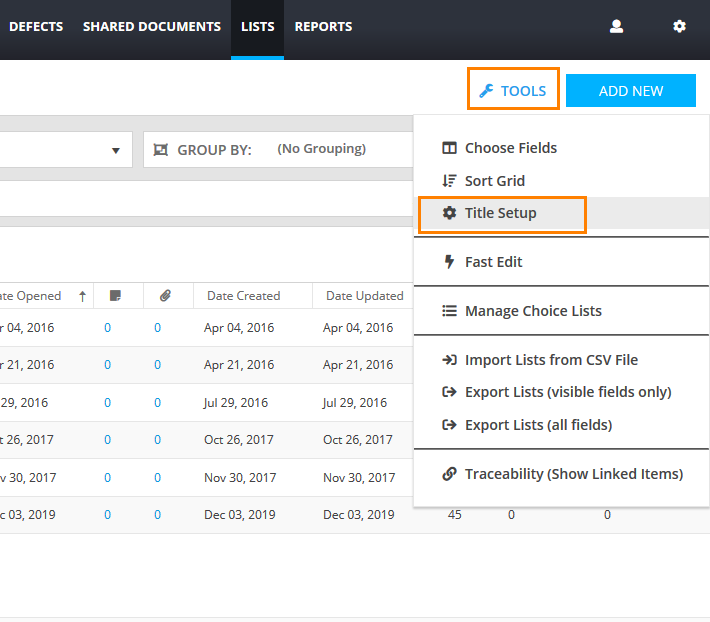Click the Group By icon
Viewport: 710px width, 622px height.
(161, 150)
